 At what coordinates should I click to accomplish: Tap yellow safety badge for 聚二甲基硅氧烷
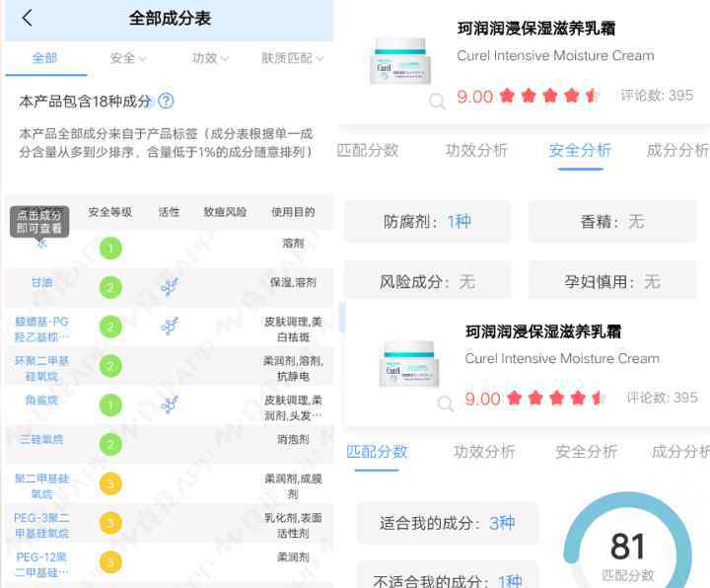point(110,483)
